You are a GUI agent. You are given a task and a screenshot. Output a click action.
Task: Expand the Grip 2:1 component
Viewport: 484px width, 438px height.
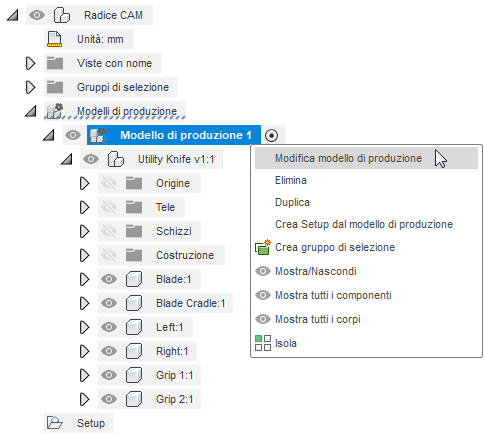(x=84, y=399)
